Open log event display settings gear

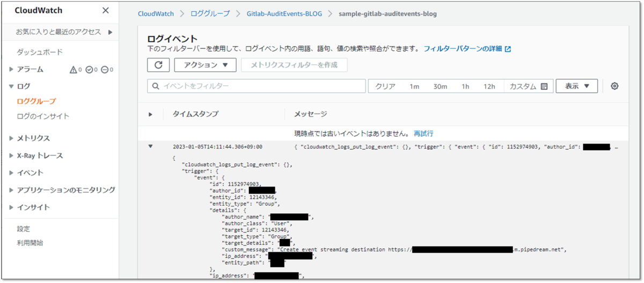pyautogui.click(x=615, y=86)
